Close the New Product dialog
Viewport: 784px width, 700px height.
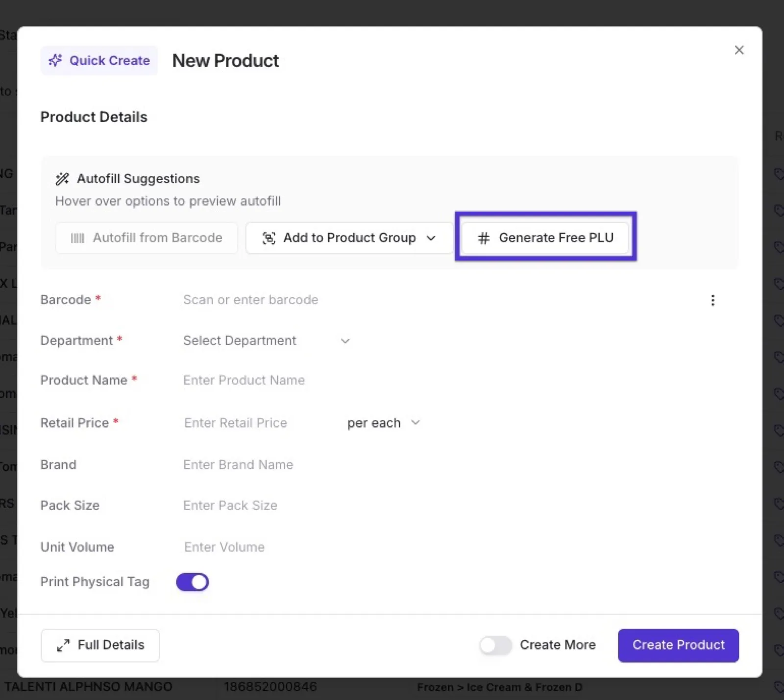click(x=739, y=50)
